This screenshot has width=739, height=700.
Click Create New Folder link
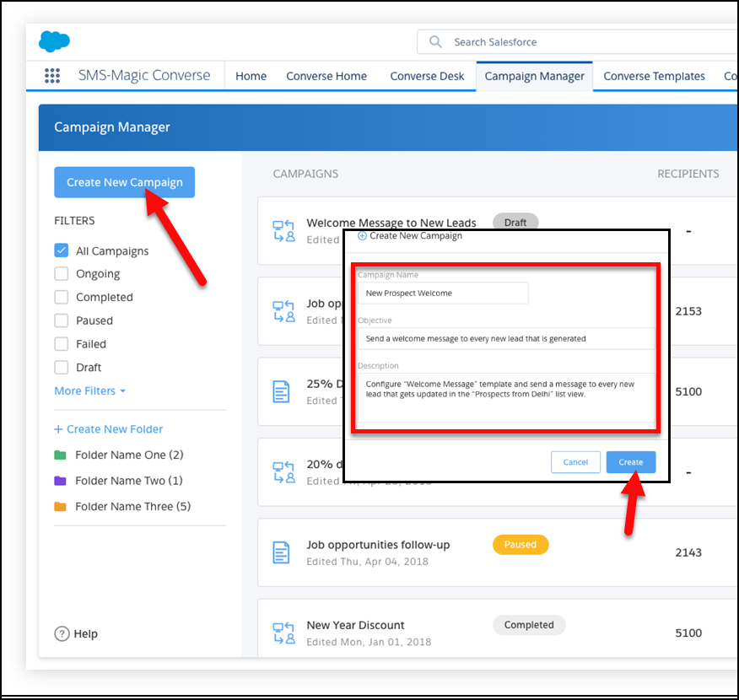pyautogui.click(x=108, y=429)
